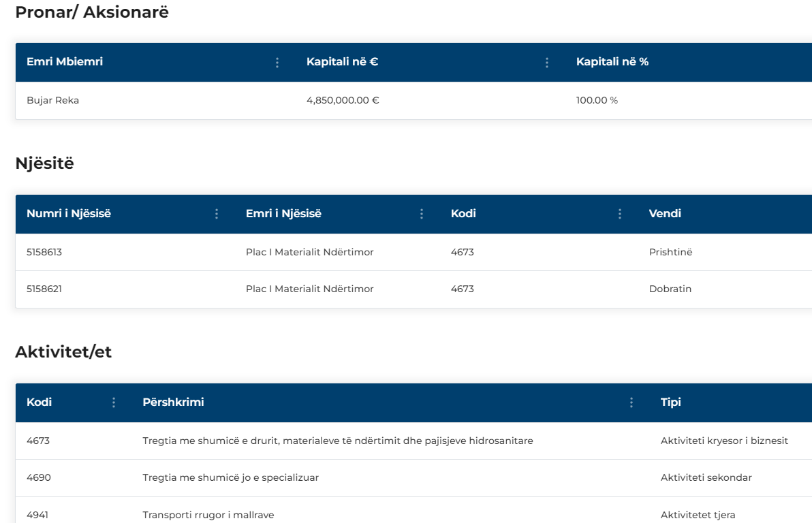
Task: Click Aktiviteti kryesor i biznesit cell
Action: pos(724,441)
